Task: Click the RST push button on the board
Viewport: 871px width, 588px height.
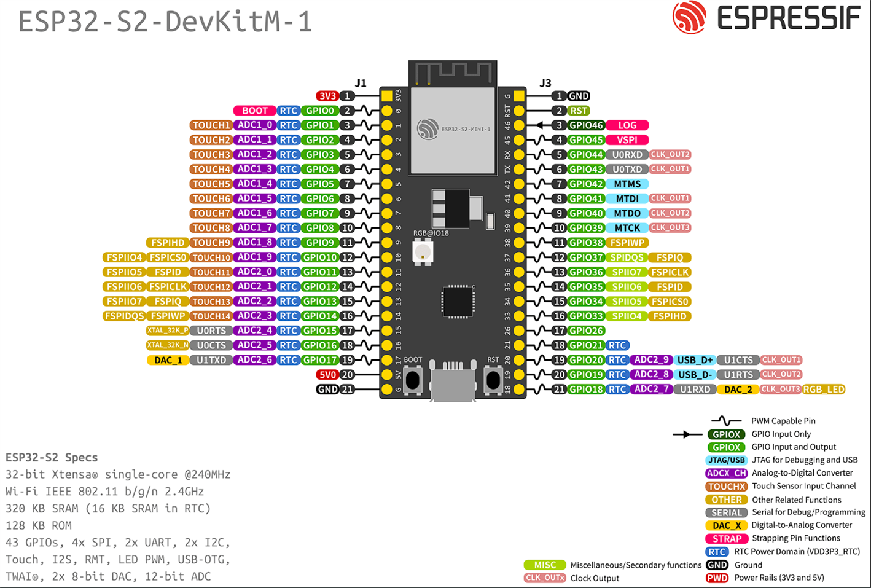Action: click(x=493, y=380)
